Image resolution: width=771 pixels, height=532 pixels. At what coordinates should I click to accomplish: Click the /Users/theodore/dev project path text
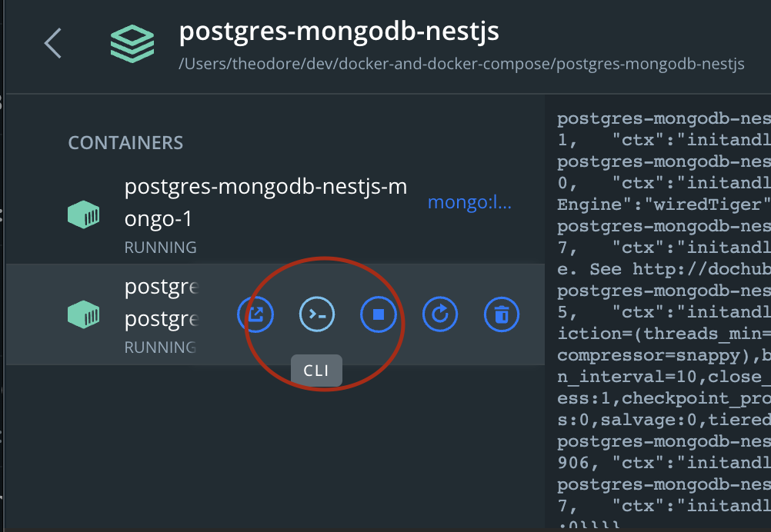point(462,64)
